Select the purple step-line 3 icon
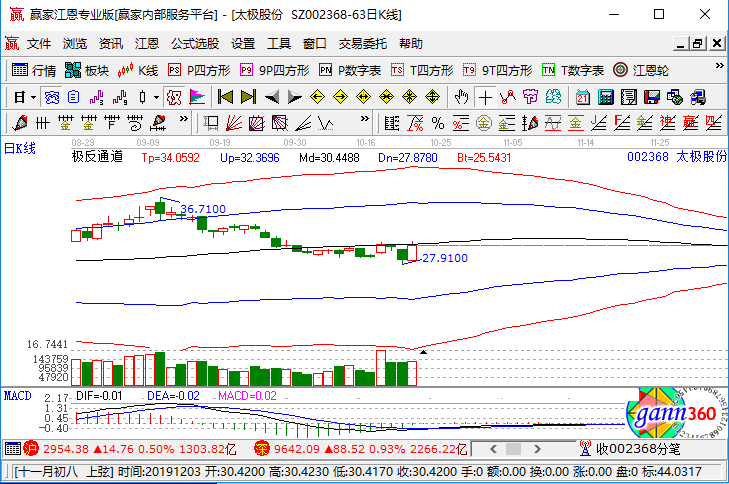This screenshot has width=729, height=484. [x=96, y=98]
